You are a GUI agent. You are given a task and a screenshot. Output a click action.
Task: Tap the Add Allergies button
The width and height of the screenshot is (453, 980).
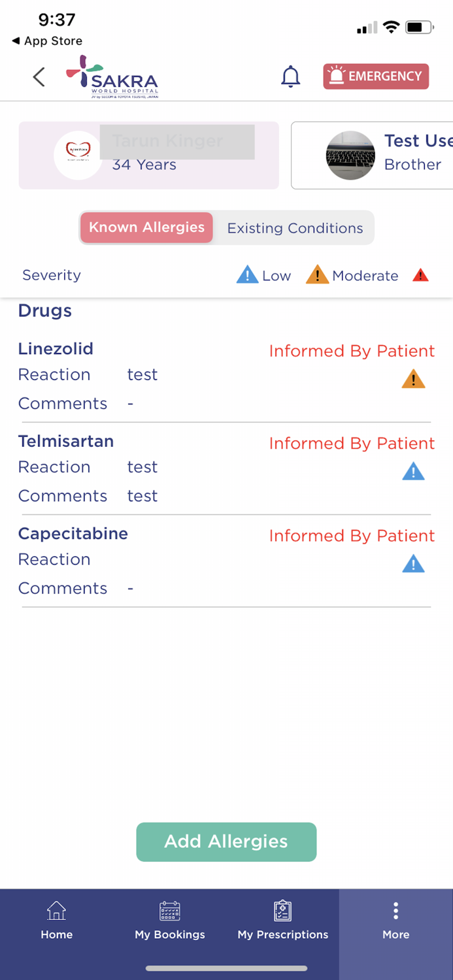coord(226,841)
